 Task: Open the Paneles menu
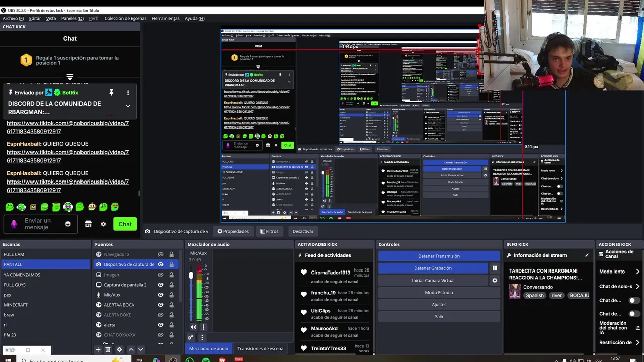(x=72, y=18)
